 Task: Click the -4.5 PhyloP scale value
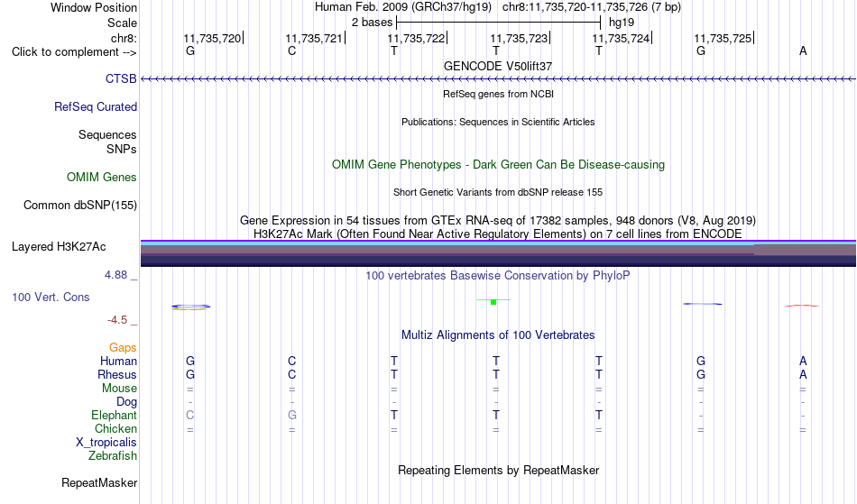pos(117,319)
